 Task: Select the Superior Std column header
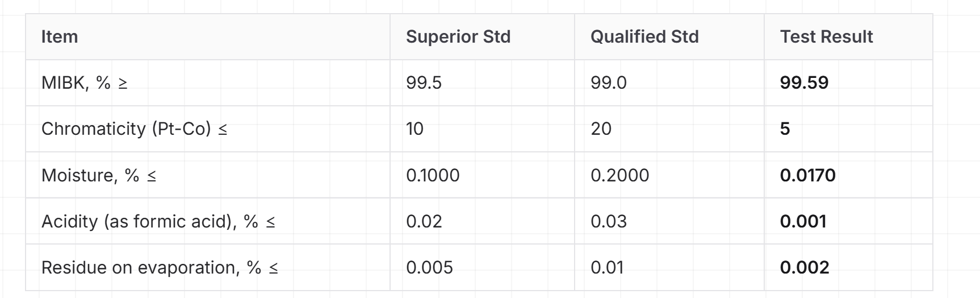482,37
